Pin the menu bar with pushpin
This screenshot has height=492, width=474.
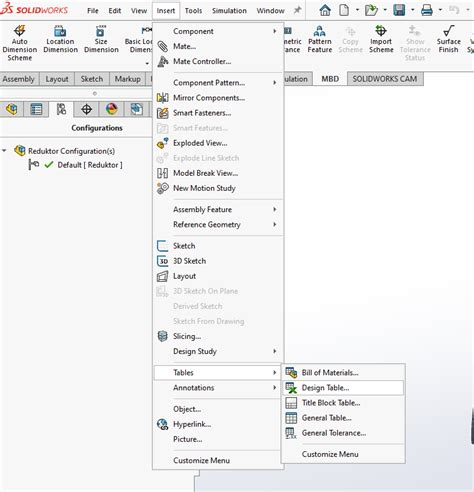pyautogui.click(x=297, y=10)
